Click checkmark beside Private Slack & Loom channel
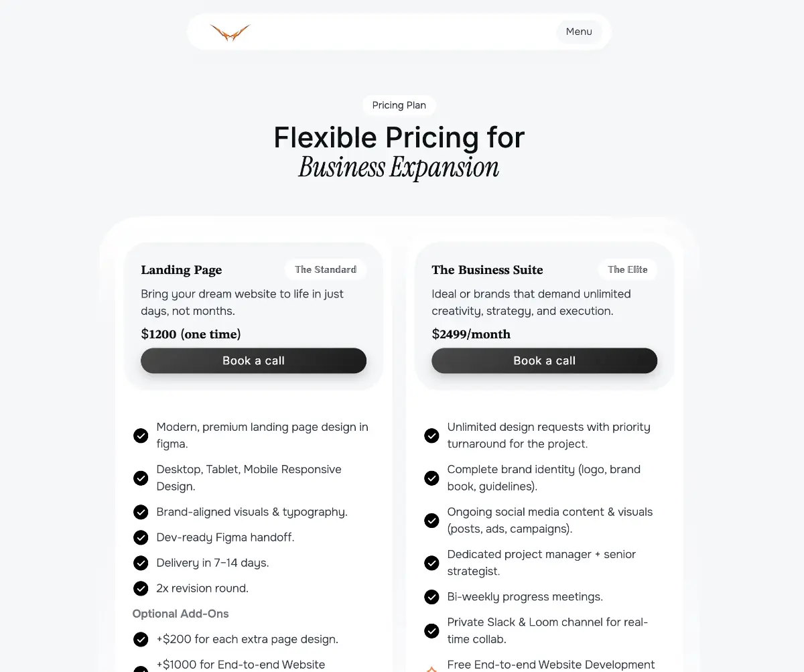The image size is (804, 672). pyautogui.click(x=432, y=630)
